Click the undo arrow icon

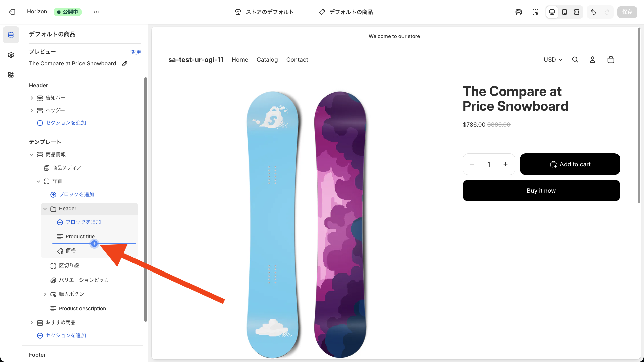pyautogui.click(x=593, y=12)
